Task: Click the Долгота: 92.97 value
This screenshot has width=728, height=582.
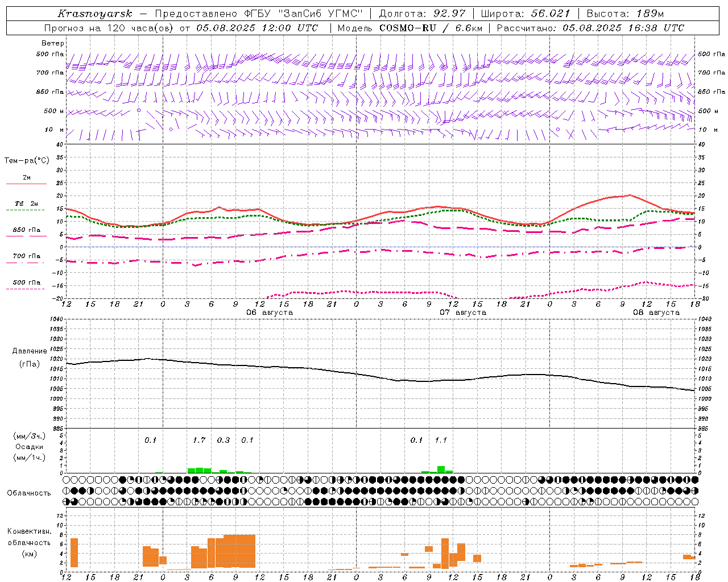Action: pyautogui.click(x=422, y=14)
